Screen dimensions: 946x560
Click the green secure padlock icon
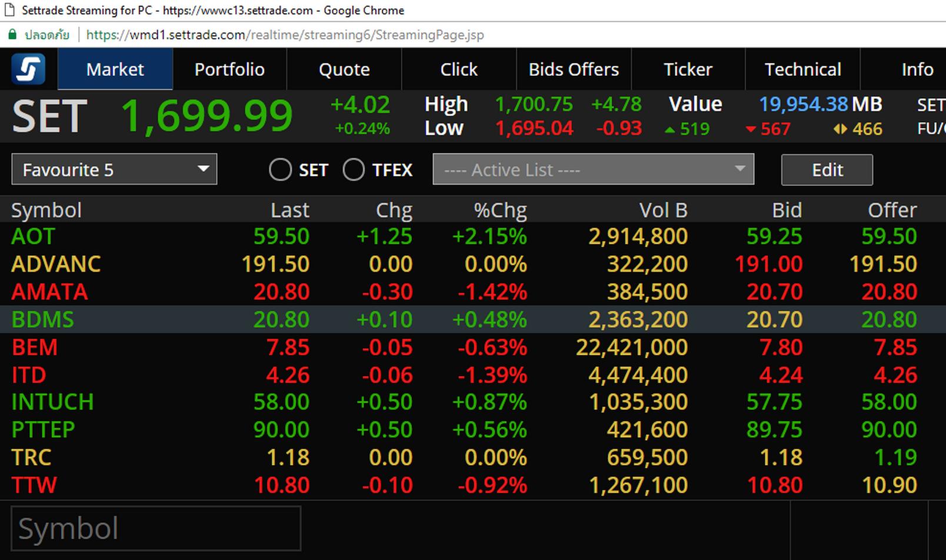pos(12,35)
